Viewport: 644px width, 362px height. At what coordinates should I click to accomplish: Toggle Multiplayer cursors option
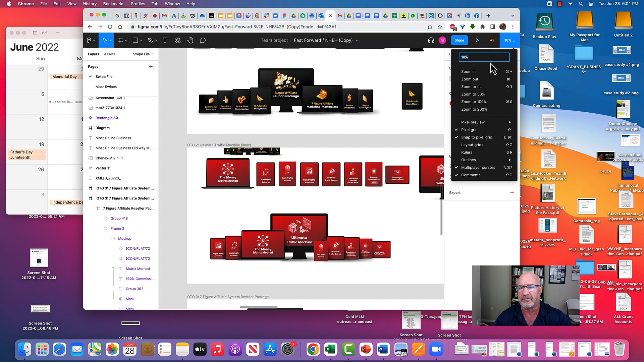pos(484,168)
